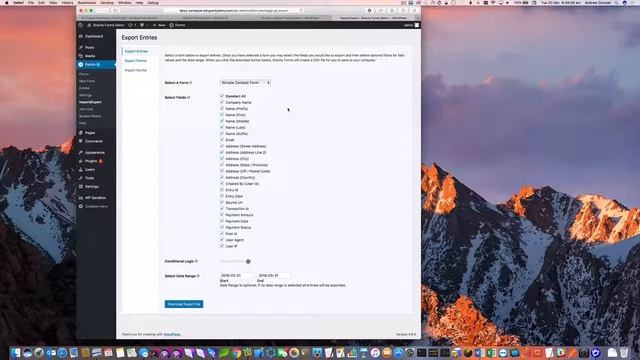The height and width of the screenshot is (360, 640).
Task: Click the Safari sidebar toggle button
Action: coord(116,11)
